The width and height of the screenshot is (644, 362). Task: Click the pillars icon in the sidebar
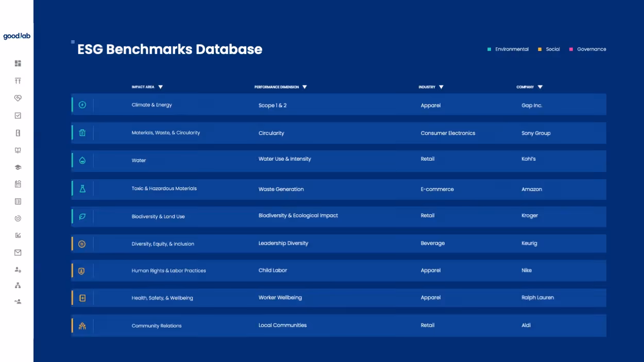(x=18, y=81)
